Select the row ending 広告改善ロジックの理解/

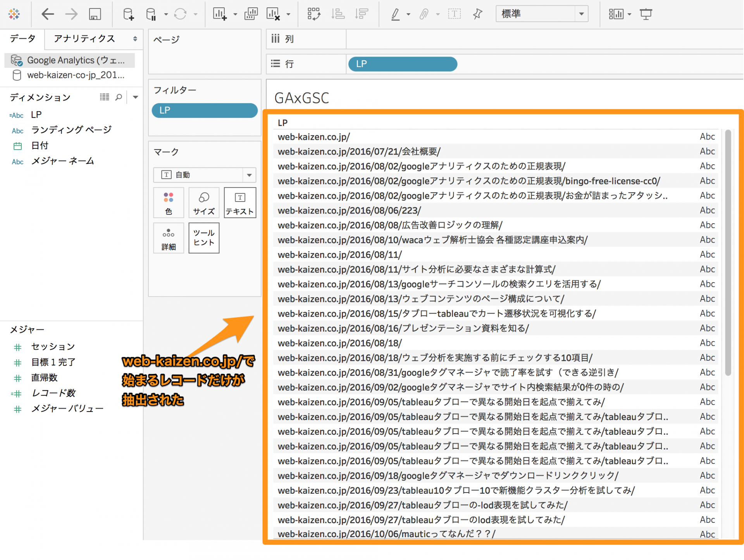coord(496,225)
